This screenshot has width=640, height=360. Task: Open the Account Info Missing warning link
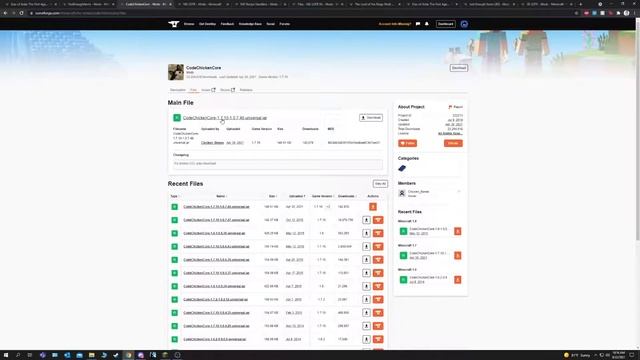click(x=395, y=24)
